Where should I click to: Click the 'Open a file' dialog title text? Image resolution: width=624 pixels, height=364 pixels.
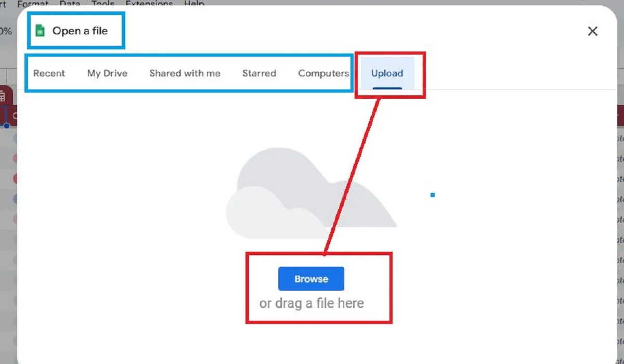[x=80, y=31]
